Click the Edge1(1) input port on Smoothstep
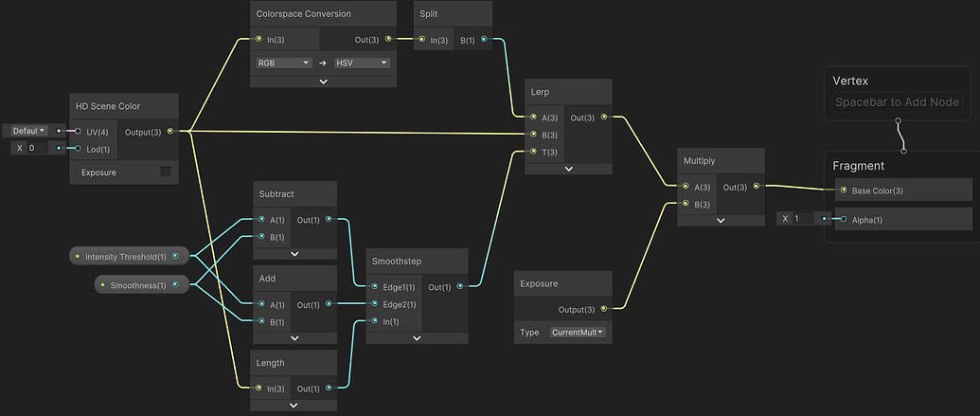The width and height of the screenshot is (980, 416). click(374, 286)
